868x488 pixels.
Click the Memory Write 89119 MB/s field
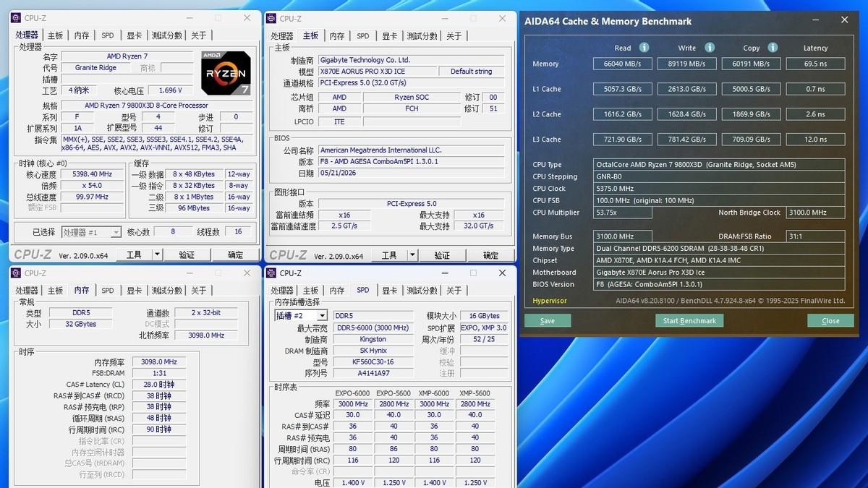(x=686, y=64)
